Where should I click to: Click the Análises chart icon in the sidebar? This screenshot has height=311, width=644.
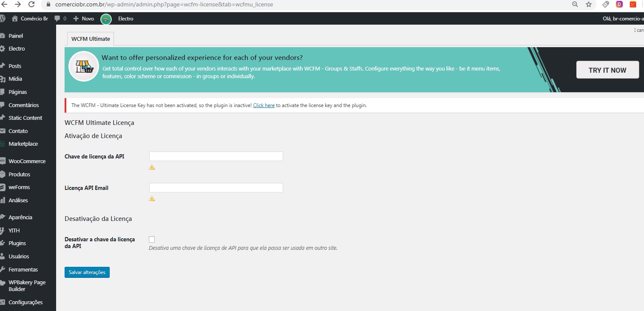tap(3, 200)
